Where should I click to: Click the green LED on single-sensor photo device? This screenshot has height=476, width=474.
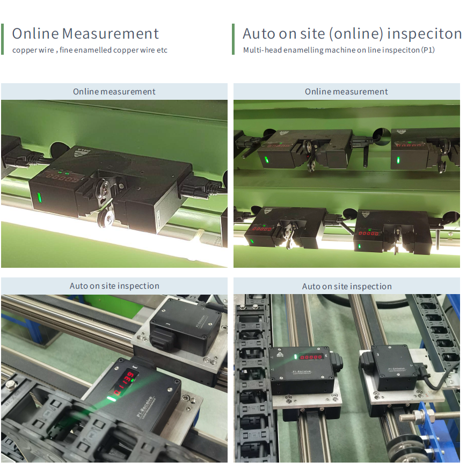39,201
